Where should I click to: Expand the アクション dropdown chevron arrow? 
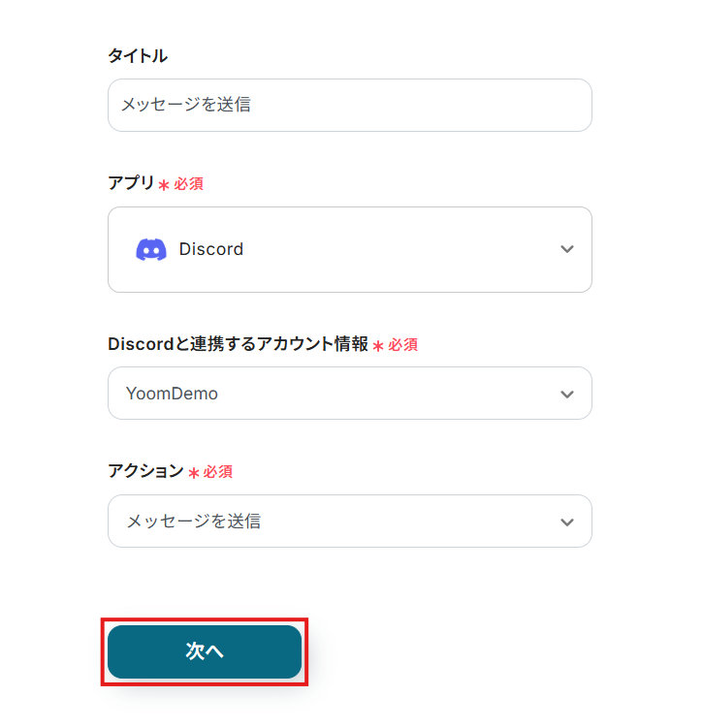[x=567, y=522]
